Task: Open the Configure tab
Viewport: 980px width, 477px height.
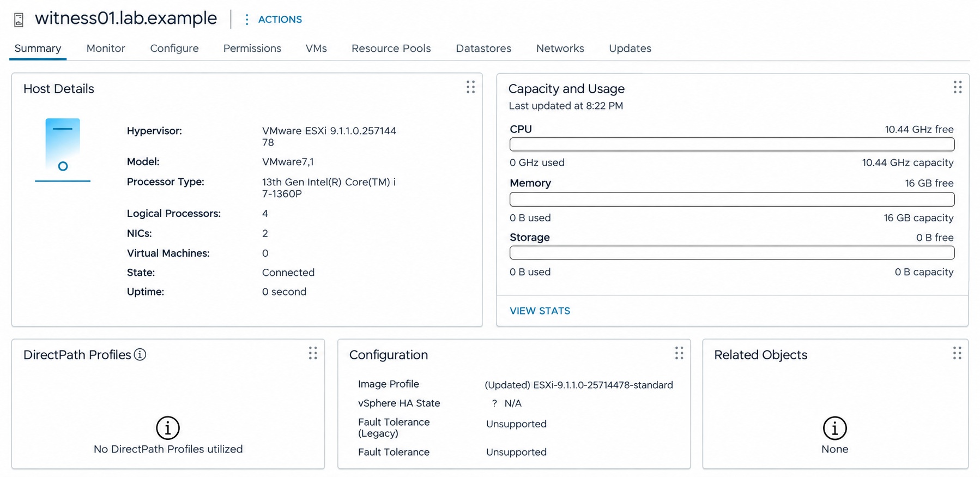Action: coord(174,49)
